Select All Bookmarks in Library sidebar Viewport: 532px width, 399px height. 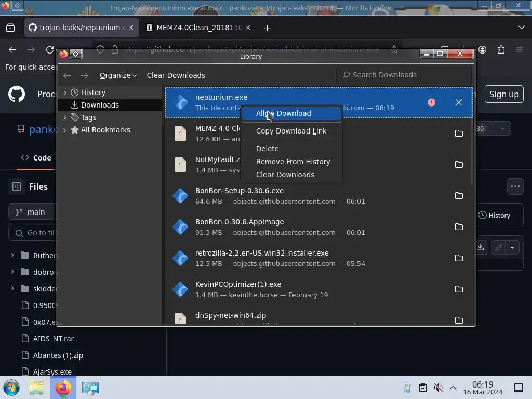(105, 130)
